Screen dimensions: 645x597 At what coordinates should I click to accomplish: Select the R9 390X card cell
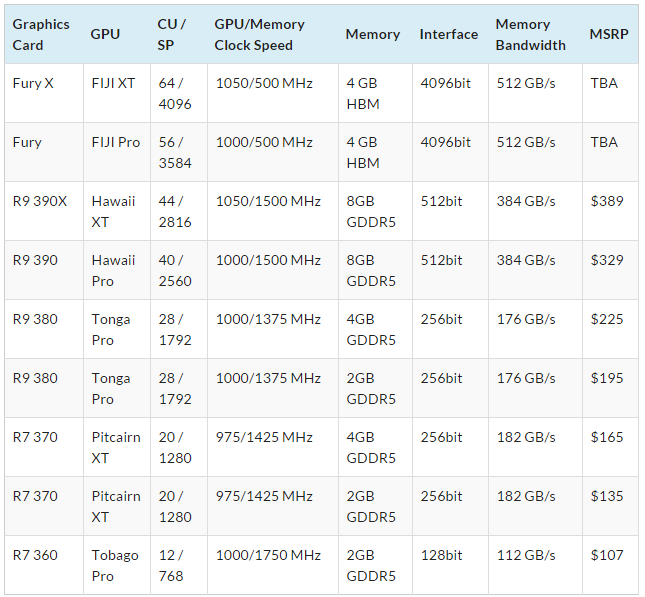[44, 211]
